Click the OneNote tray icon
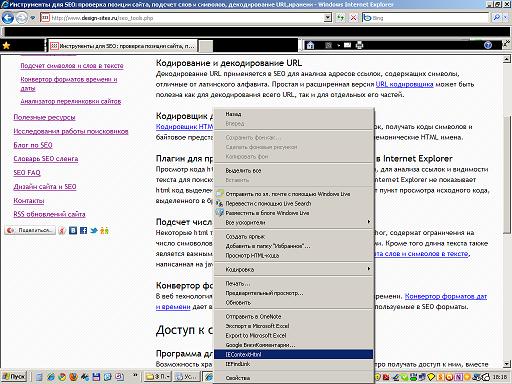The width and height of the screenshot is (512, 384). pyautogui.click(x=459, y=377)
